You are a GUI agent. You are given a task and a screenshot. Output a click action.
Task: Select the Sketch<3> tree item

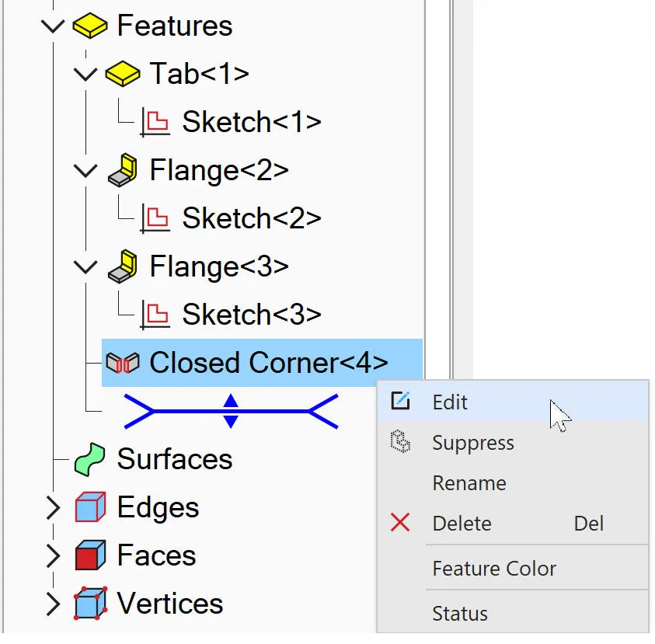(230, 315)
